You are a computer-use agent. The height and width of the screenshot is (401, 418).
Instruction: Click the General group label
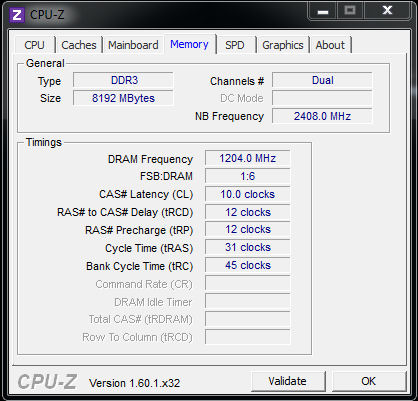point(45,63)
